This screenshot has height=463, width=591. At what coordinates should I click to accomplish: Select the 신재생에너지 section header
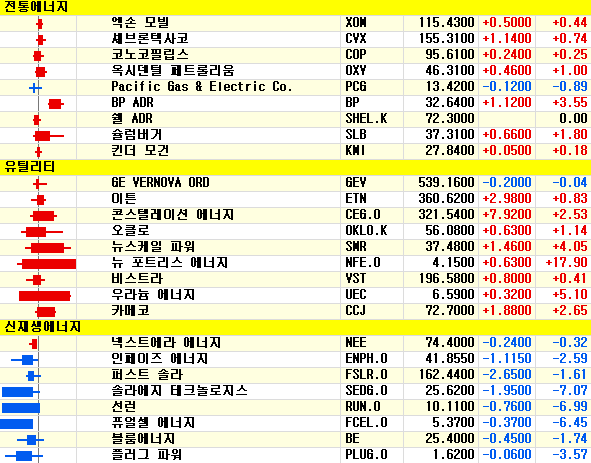[42, 327]
